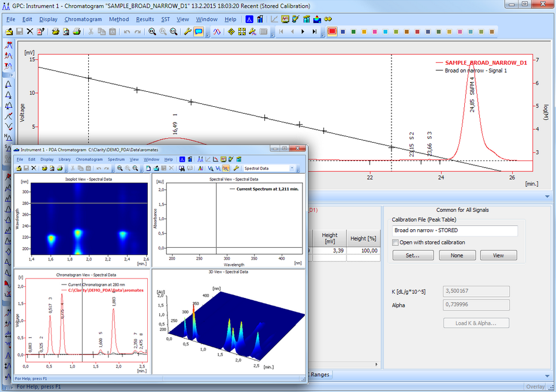Viewport: 556px width, 392px height.
Task: Expand toolbar options arrow after table icon
Action: pos(273,35)
